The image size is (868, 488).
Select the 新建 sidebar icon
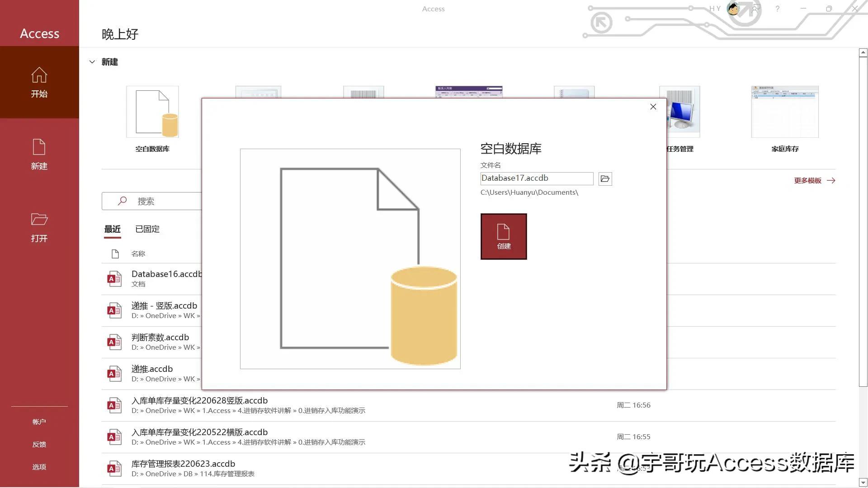[39, 154]
